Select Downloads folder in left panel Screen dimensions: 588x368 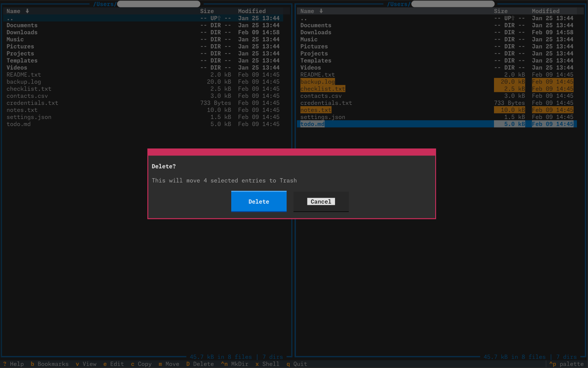coord(143,32)
